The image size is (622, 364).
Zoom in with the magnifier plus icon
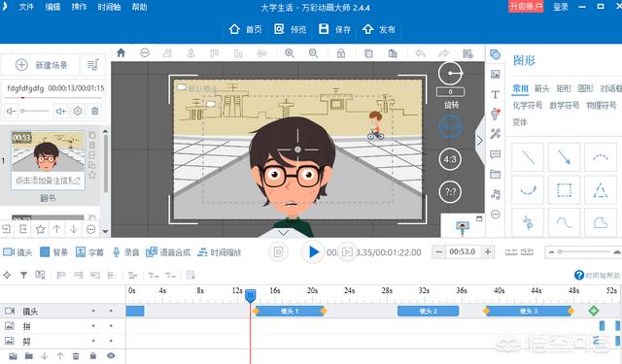(290, 53)
